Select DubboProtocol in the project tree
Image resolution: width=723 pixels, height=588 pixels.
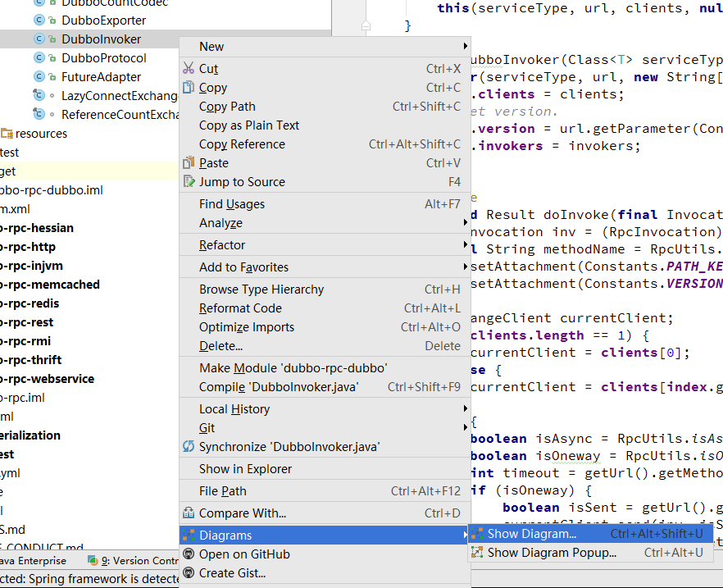tap(104, 58)
